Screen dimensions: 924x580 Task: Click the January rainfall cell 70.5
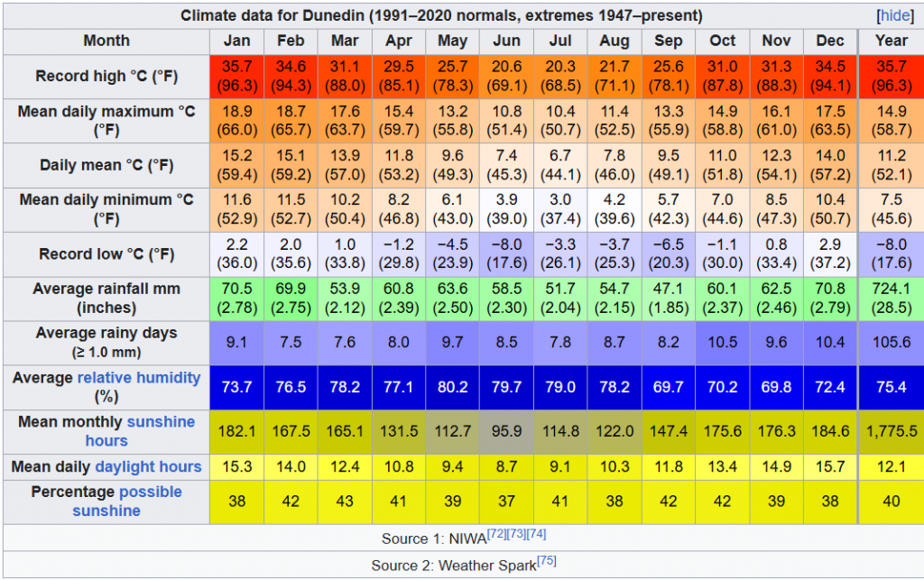coord(237,299)
